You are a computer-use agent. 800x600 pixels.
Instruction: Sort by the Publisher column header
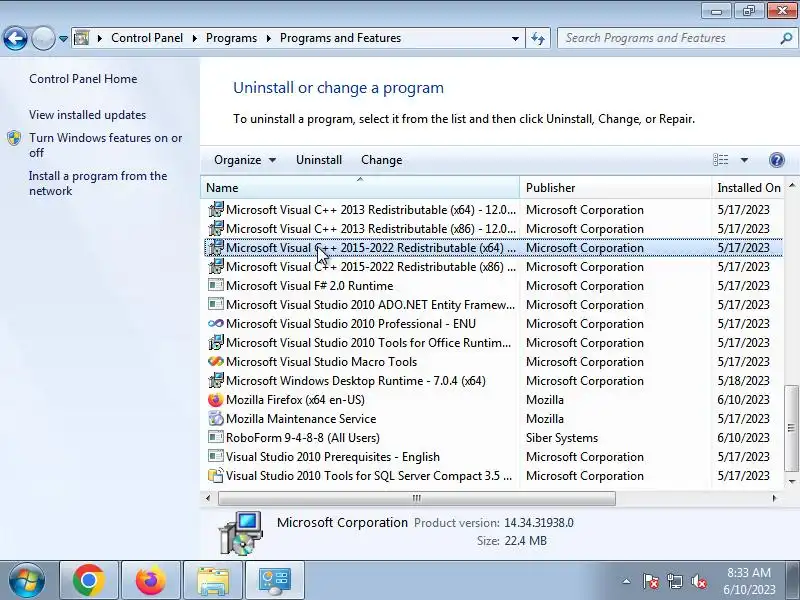[615, 188]
